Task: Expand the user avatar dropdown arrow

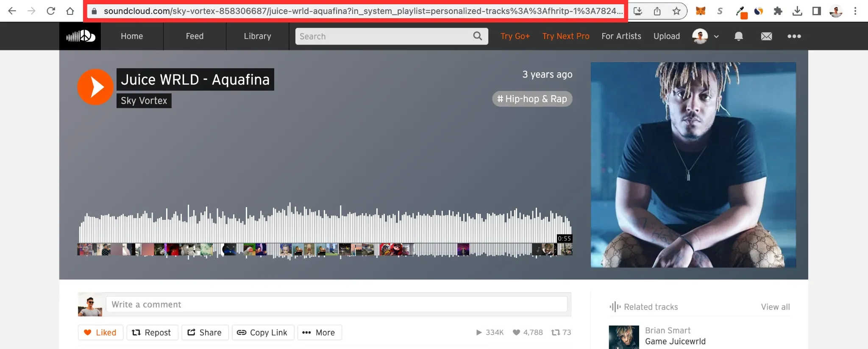Action: click(x=716, y=36)
